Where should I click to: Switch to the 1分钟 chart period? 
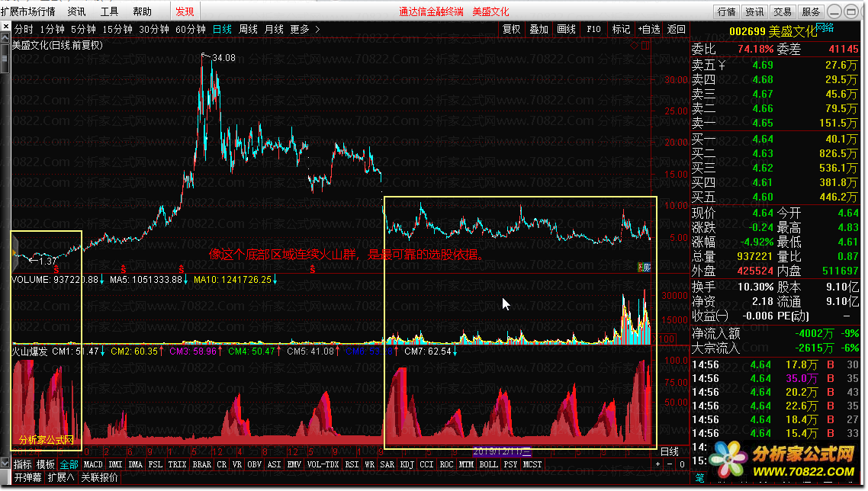coord(52,29)
